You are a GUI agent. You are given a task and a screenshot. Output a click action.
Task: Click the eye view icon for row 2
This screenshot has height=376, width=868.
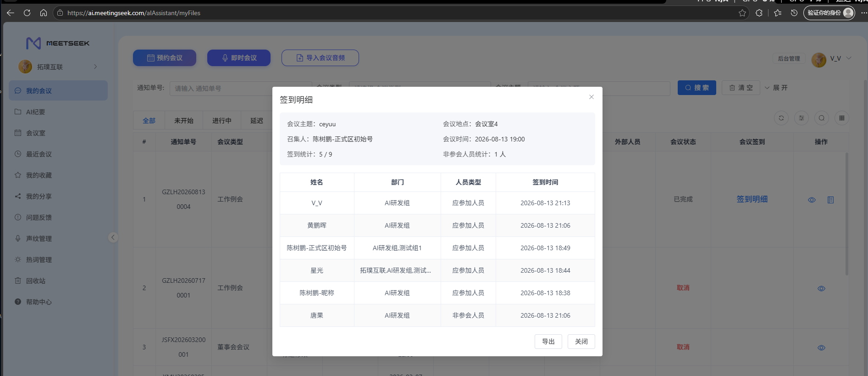point(821,288)
